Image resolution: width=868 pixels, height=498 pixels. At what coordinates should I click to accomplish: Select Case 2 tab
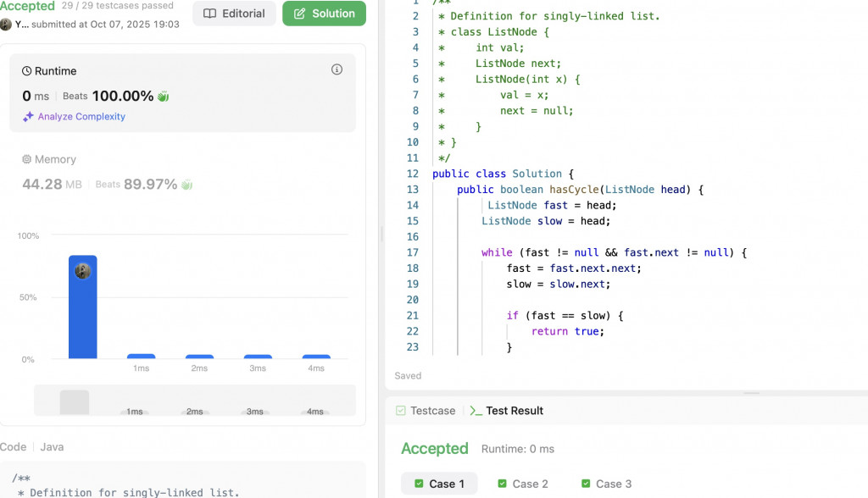click(x=522, y=484)
